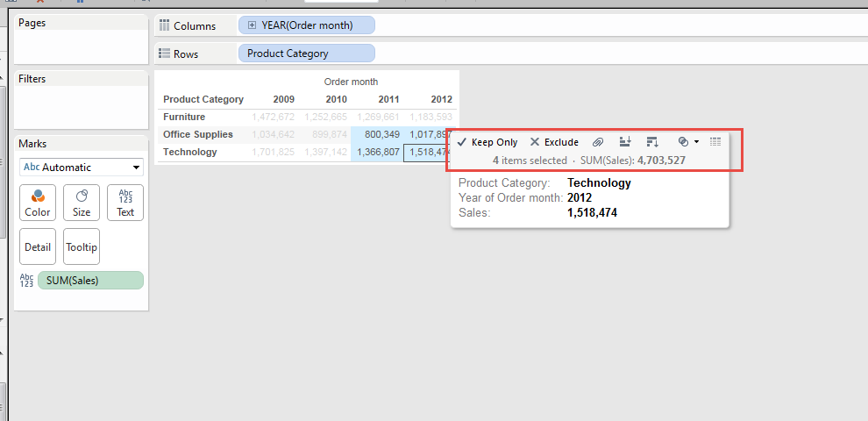Click the sort ascending icon in tooltip

point(625,142)
